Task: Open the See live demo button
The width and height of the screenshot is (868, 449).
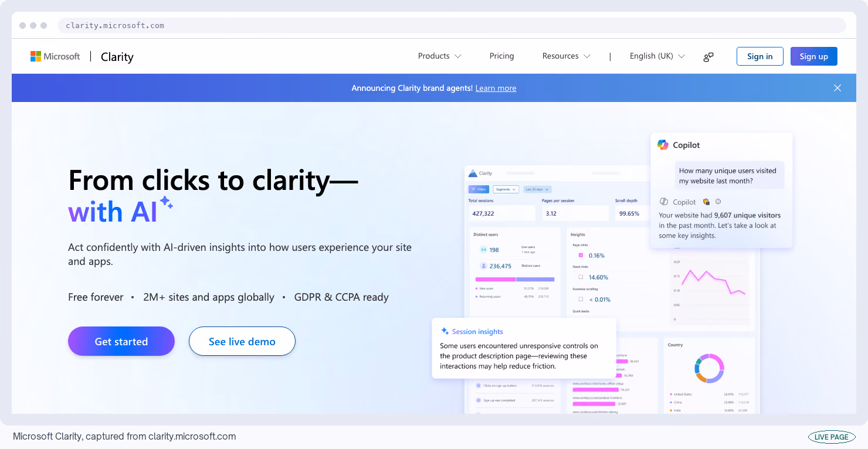Action: pyautogui.click(x=242, y=341)
